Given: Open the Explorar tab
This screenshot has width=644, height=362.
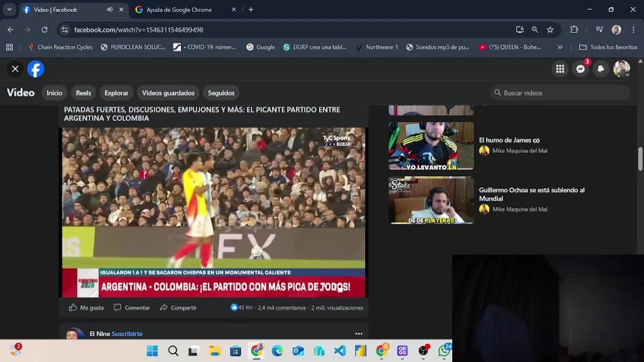Looking at the screenshot, I should click(116, 93).
